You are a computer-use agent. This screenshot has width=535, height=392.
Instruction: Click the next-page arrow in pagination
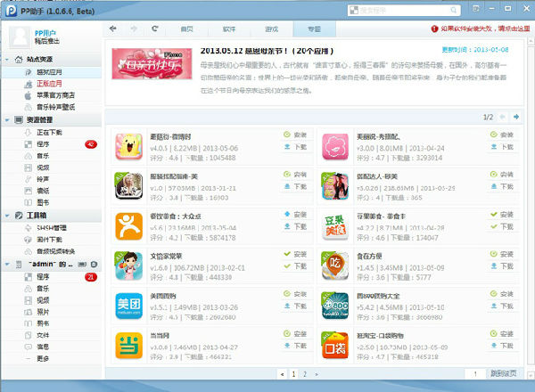317,374
